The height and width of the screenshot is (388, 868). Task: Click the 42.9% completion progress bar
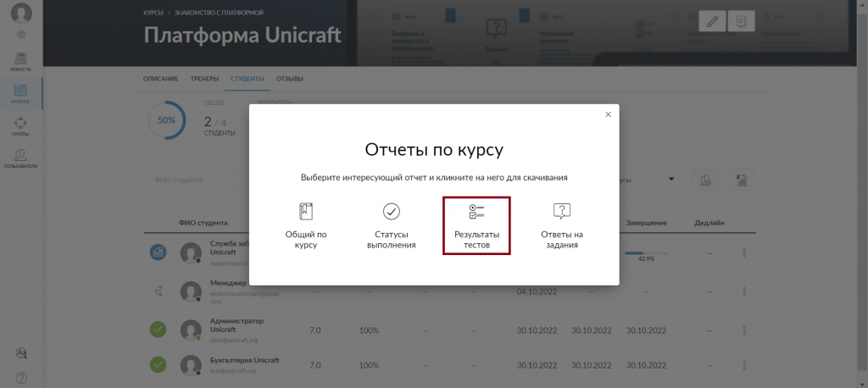(x=646, y=253)
